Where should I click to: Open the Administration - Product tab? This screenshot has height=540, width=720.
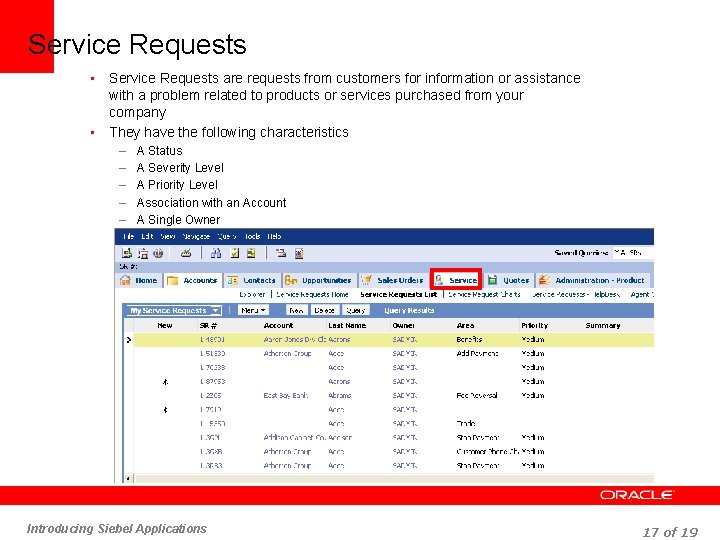click(591, 280)
